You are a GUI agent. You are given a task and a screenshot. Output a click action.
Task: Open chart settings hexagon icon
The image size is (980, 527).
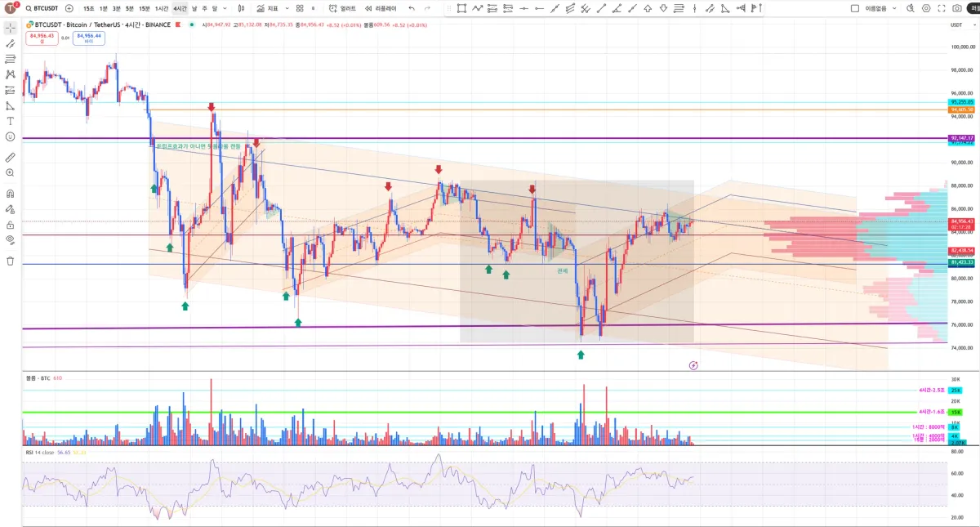926,8
